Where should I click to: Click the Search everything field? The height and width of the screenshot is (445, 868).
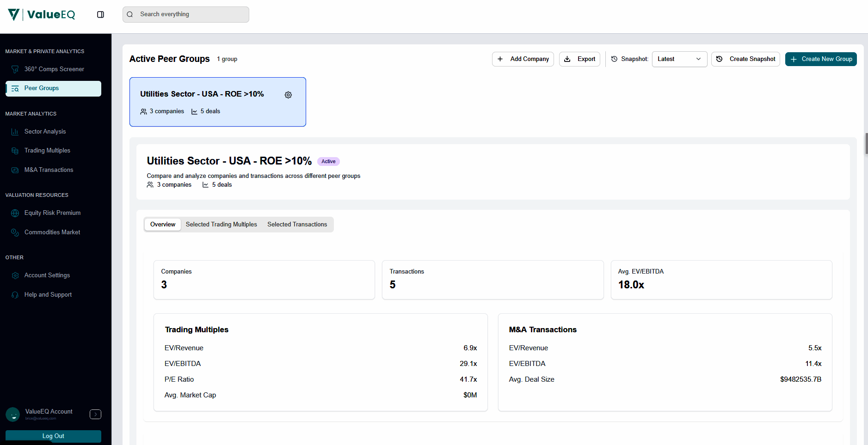(x=186, y=14)
